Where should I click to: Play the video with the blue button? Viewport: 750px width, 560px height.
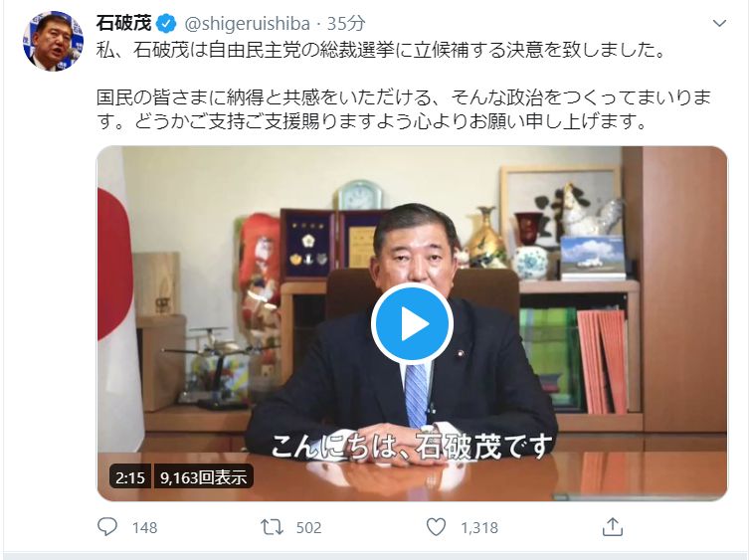pos(413,323)
